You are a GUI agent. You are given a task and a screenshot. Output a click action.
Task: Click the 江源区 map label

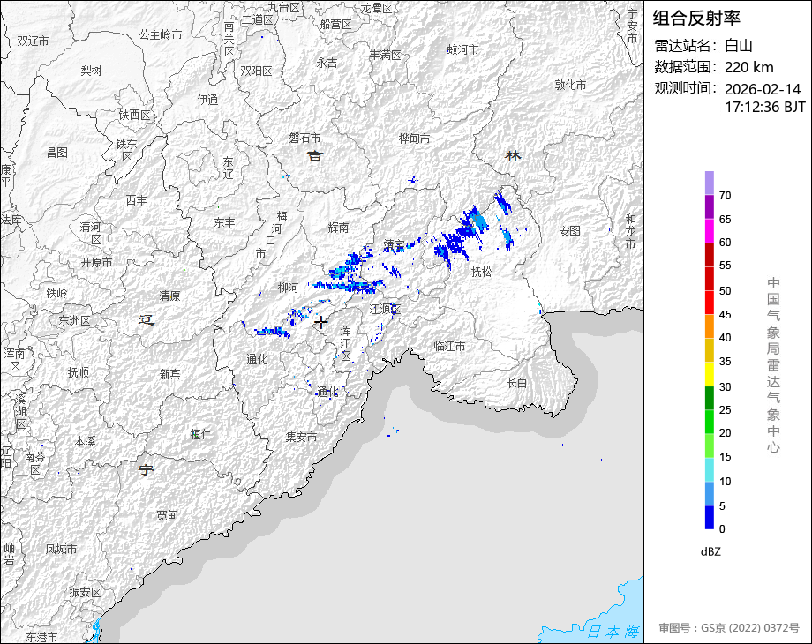coord(386,309)
